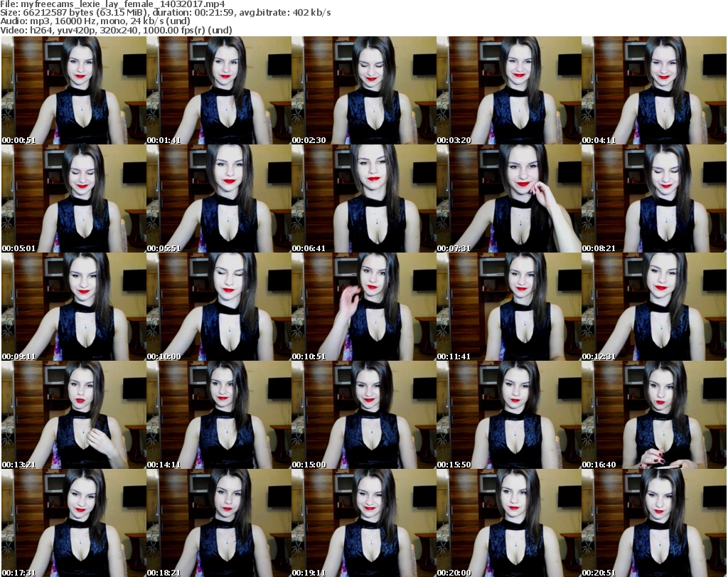Open the frame thumbnail stamped 00:08:21
Viewport: 728px width, 577px height.
point(654,198)
